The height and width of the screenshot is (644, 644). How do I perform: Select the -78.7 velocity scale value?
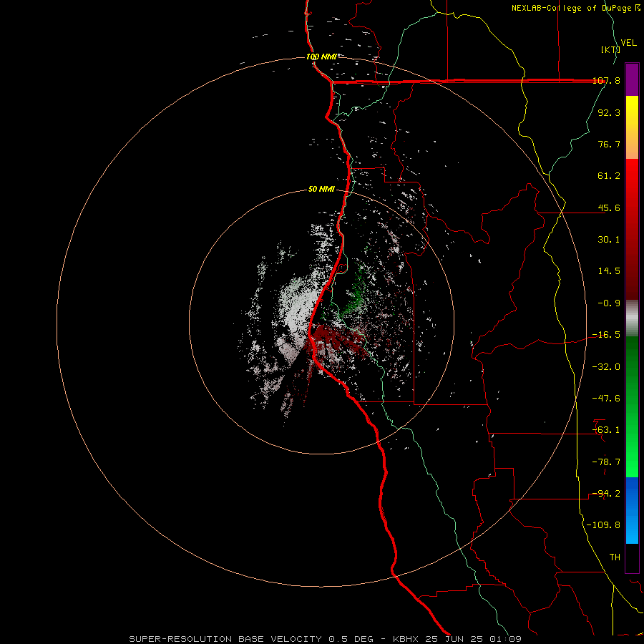point(606,462)
